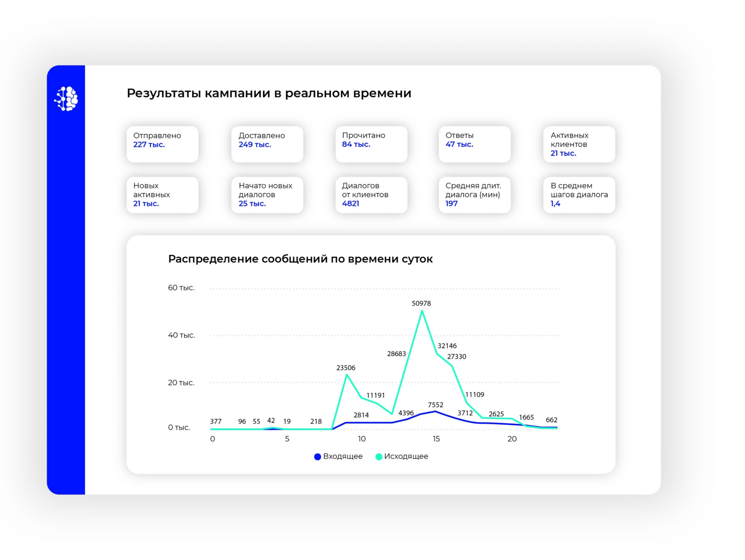Click the data label 11109

(x=474, y=395)
